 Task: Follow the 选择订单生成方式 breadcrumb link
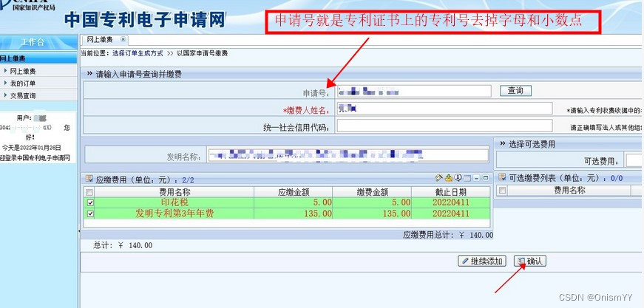pyautogui.click(x=138, y=53)
